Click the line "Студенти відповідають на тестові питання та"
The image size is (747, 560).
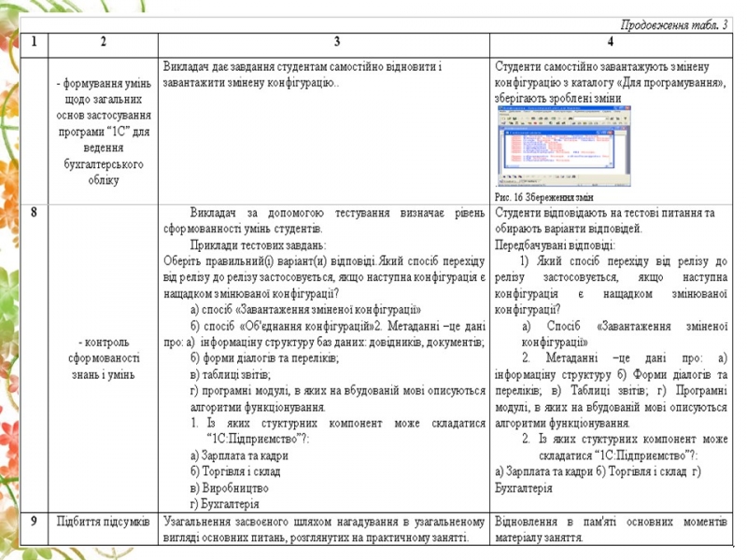click(605, 213)
